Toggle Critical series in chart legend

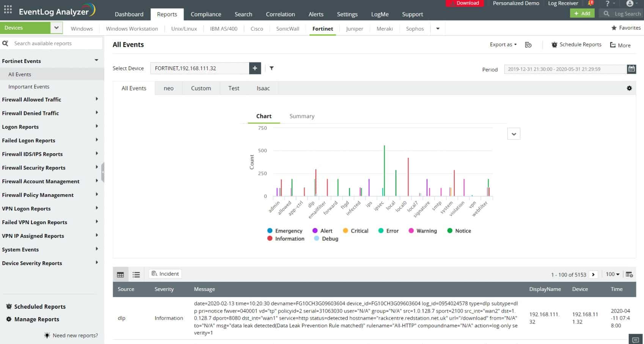pos(355,231)
